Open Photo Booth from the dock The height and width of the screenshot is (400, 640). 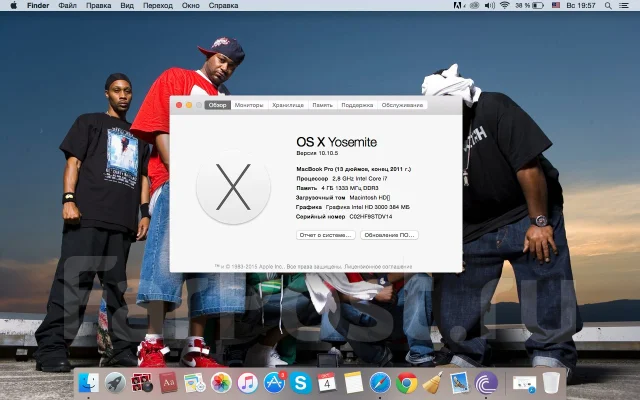(142, 383)
